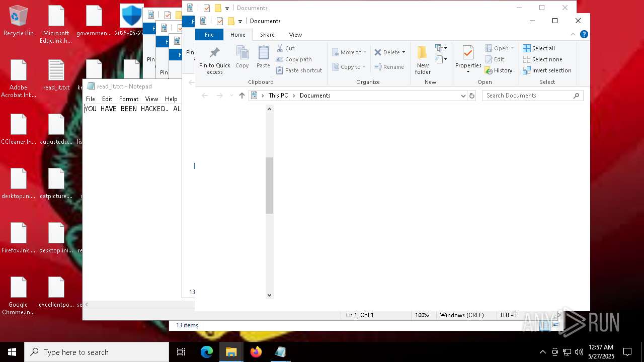Click Select none
Image resolution: width=644 pixels, height=362 pixels.
click(x=542, y=59)
